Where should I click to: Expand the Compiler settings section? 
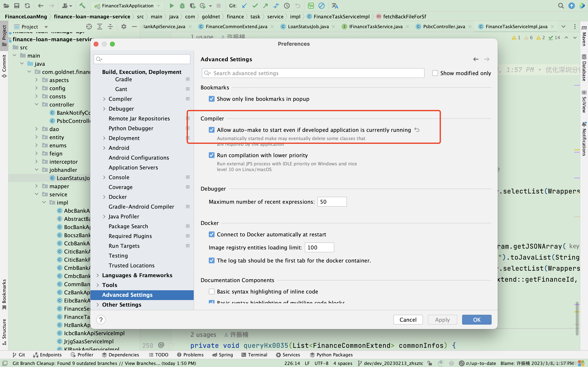coord(104,99)
